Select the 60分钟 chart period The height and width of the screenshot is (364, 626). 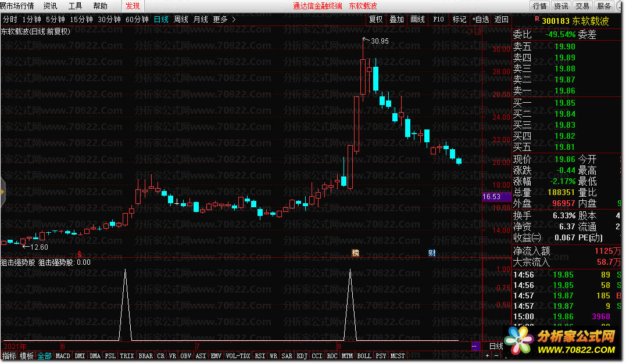tap(137, 19)
